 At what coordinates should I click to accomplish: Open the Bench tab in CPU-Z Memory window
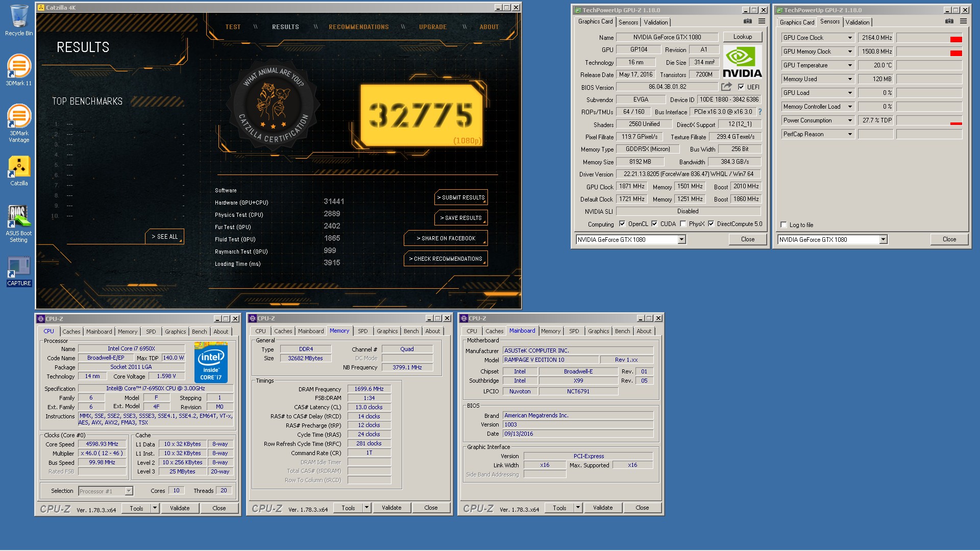tap(411, 331)
